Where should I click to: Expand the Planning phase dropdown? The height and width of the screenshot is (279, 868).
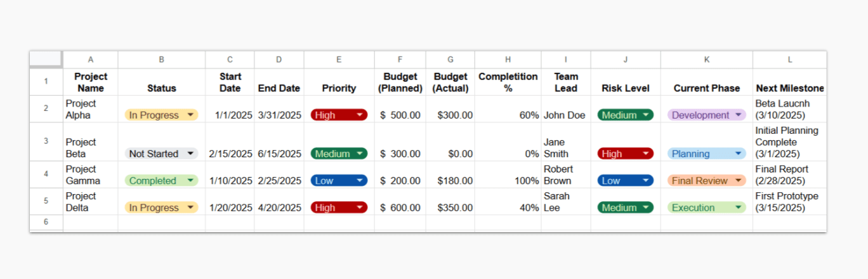(x=706, y=154)
